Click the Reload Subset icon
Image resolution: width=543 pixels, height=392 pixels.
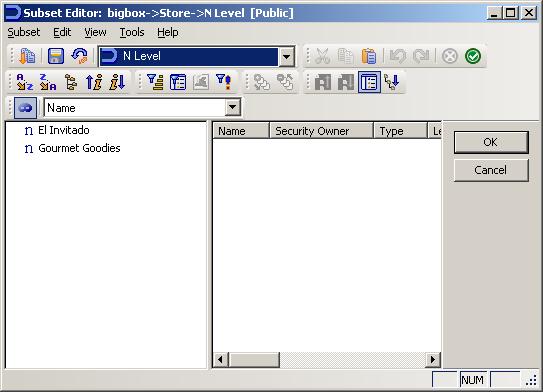79,56
